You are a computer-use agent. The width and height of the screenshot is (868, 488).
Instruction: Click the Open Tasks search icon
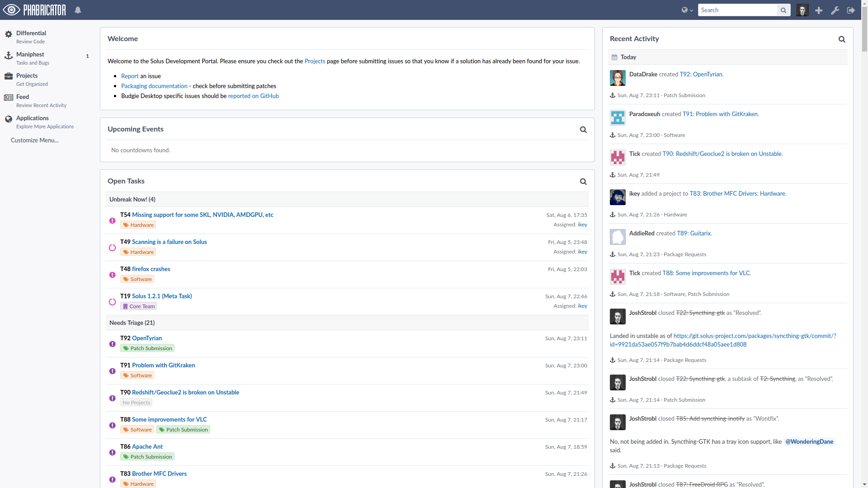[x=583, y=181]
